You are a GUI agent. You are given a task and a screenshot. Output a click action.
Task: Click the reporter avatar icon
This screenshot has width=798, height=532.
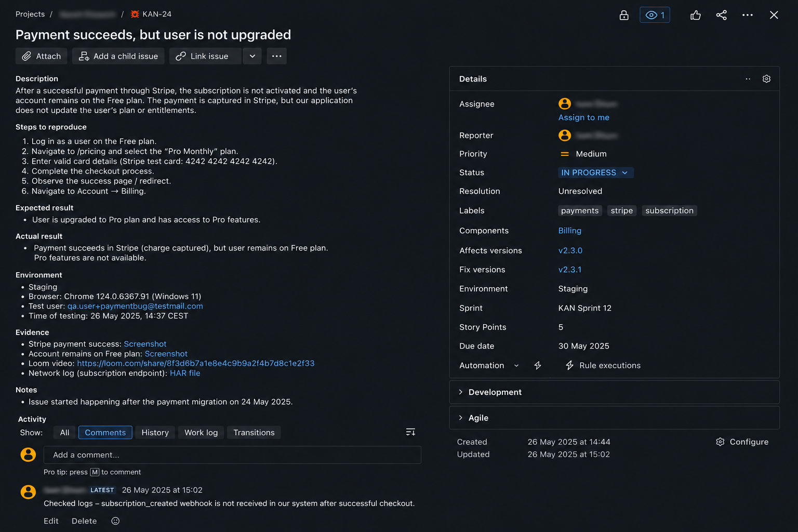coord(565,136)
